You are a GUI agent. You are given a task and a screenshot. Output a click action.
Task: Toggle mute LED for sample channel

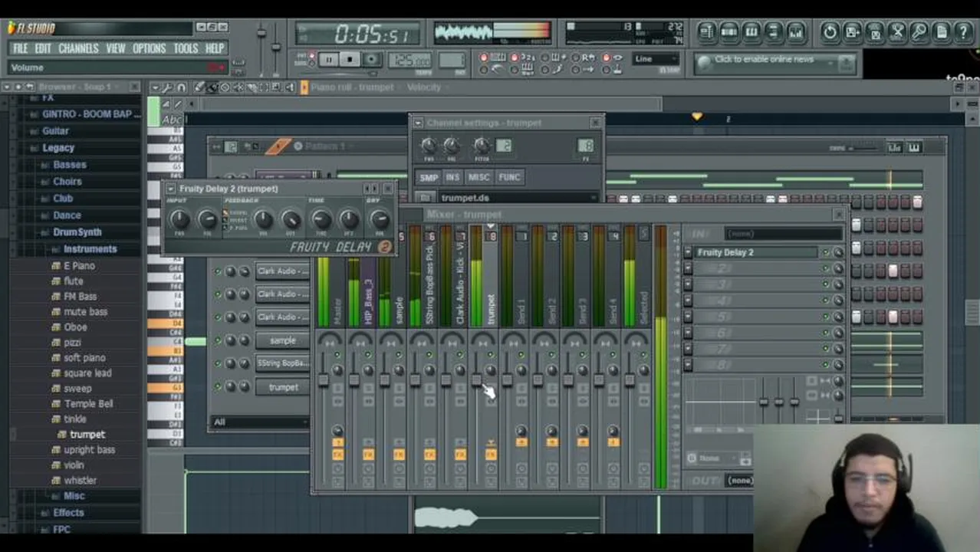218,340
